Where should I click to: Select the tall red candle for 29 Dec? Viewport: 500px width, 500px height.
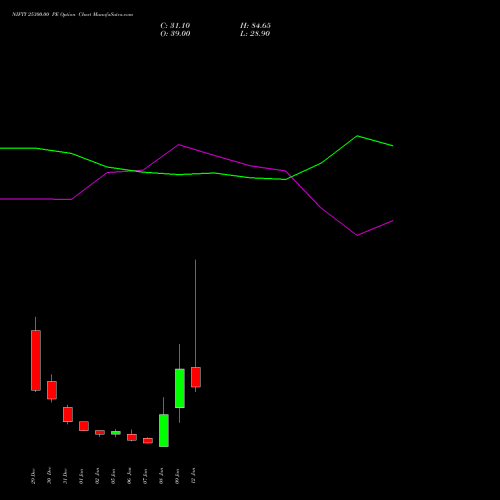[36, 360]
